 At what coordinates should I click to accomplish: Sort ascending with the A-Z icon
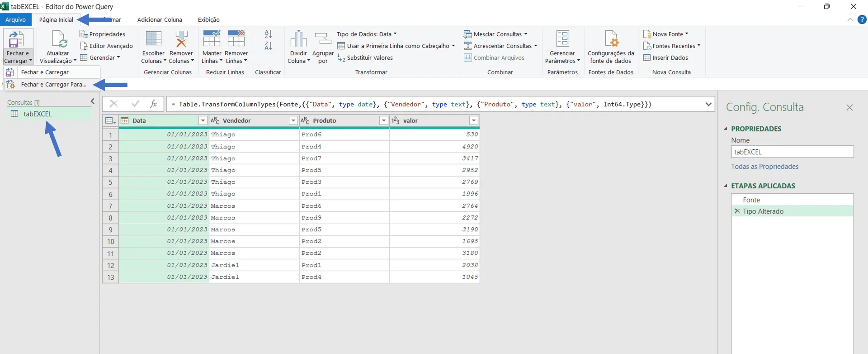click(268, 34)
